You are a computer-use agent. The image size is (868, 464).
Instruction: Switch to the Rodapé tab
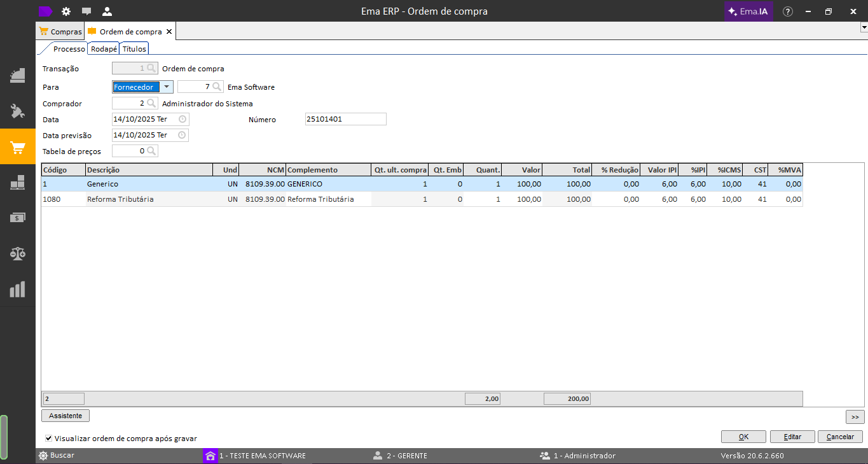[104, 49]
